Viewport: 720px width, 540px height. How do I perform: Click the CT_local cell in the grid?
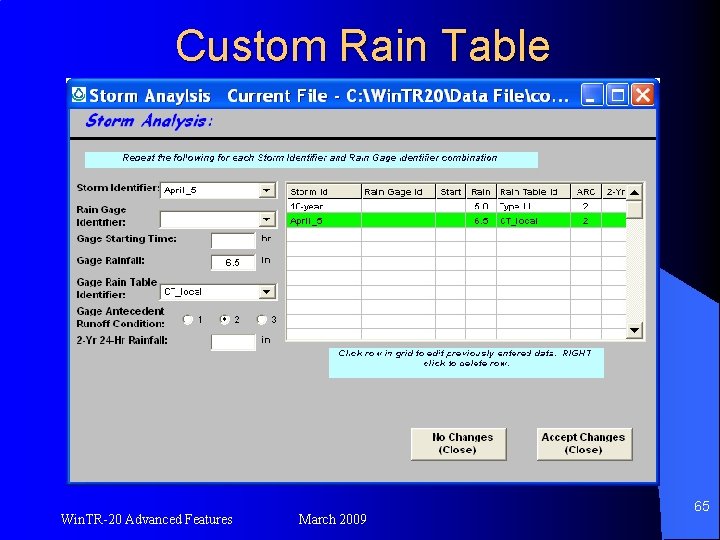click(x=534, y=221)
